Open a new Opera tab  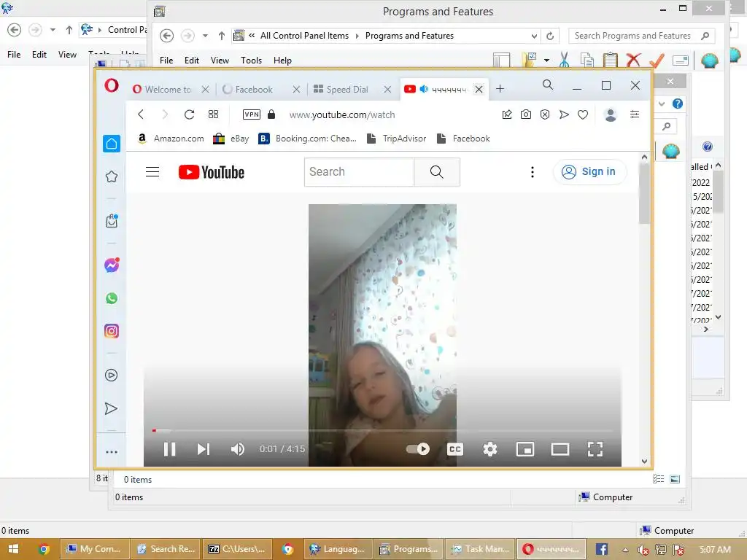(x=500, y=88)
